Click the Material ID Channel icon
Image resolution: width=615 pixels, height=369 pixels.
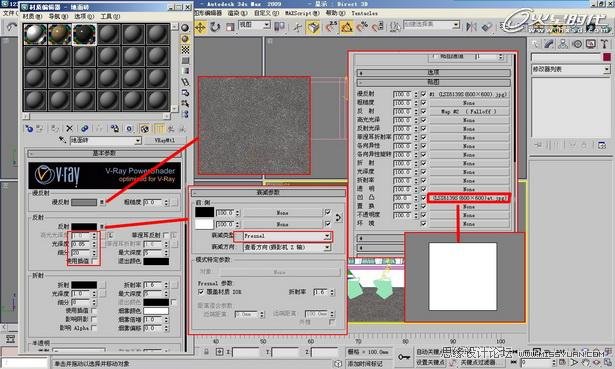[x=129, y=128]
